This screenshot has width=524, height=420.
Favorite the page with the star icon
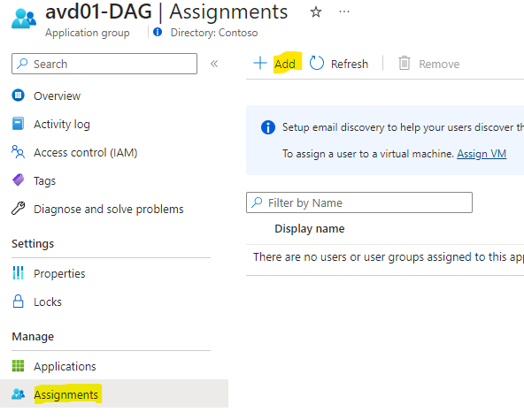point(316,12)
